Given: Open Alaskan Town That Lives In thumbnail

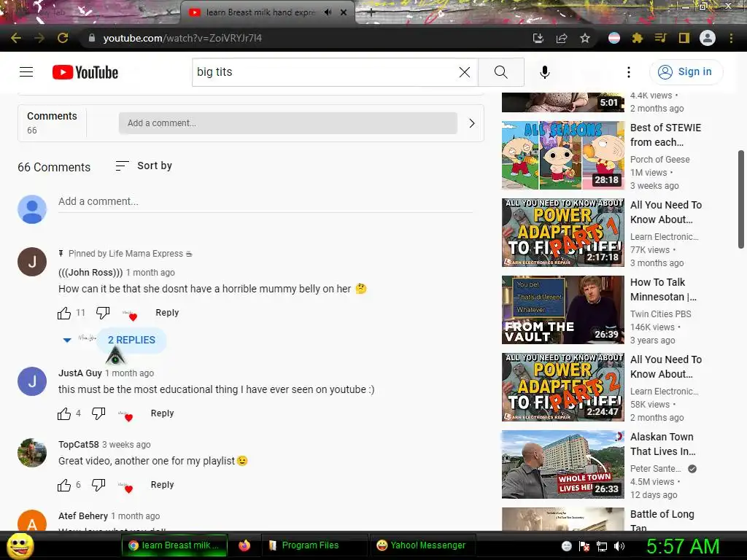Looking at the screenshot, I should pos(562,464).
